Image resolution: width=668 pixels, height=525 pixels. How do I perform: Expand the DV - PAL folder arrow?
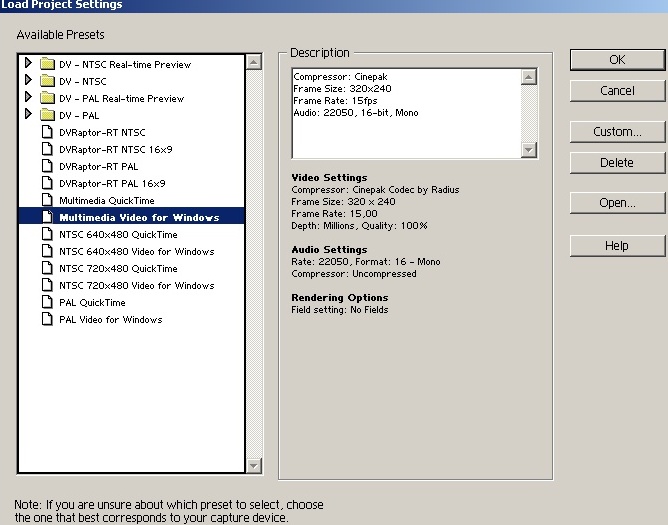click(28, 114)
